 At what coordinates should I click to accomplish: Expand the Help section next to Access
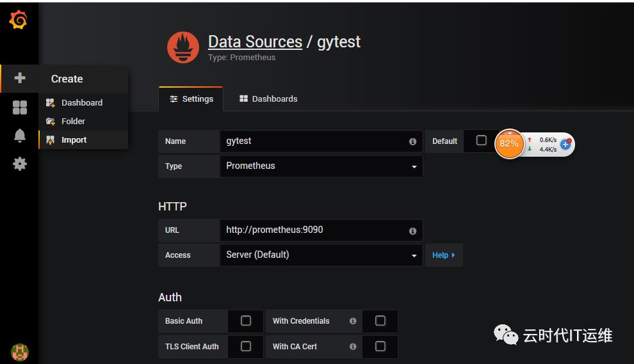[443, 255]
